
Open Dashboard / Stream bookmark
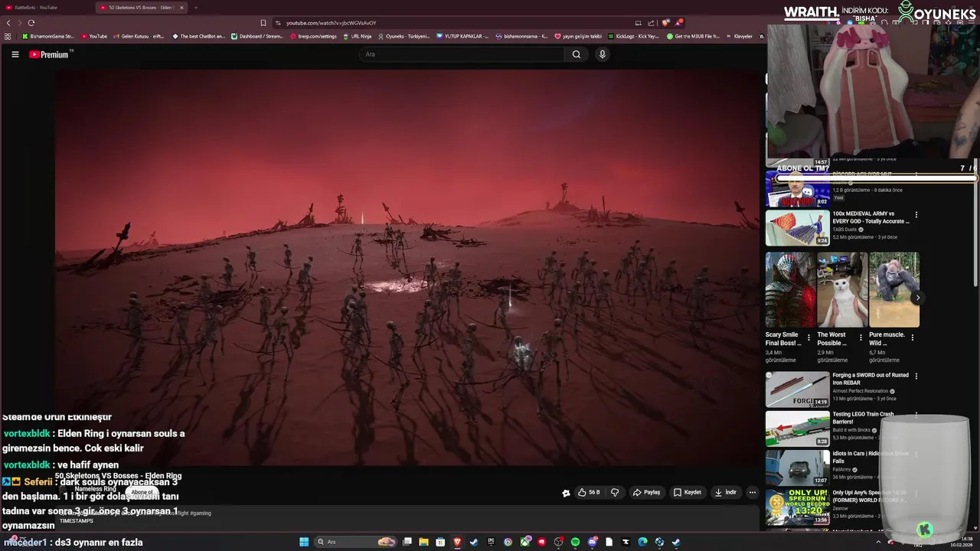click(258, 36)
